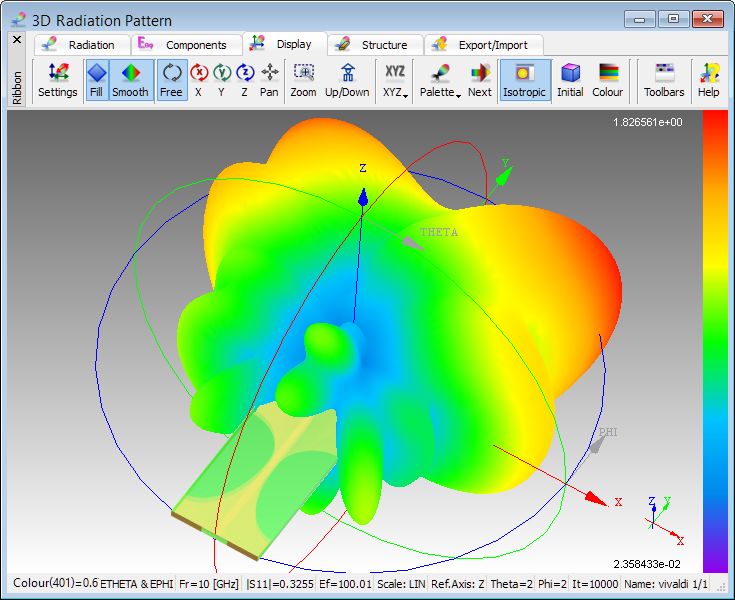The image size is (735, 600).
Task: Open the XYZ view dropdown
Action: 395,80
